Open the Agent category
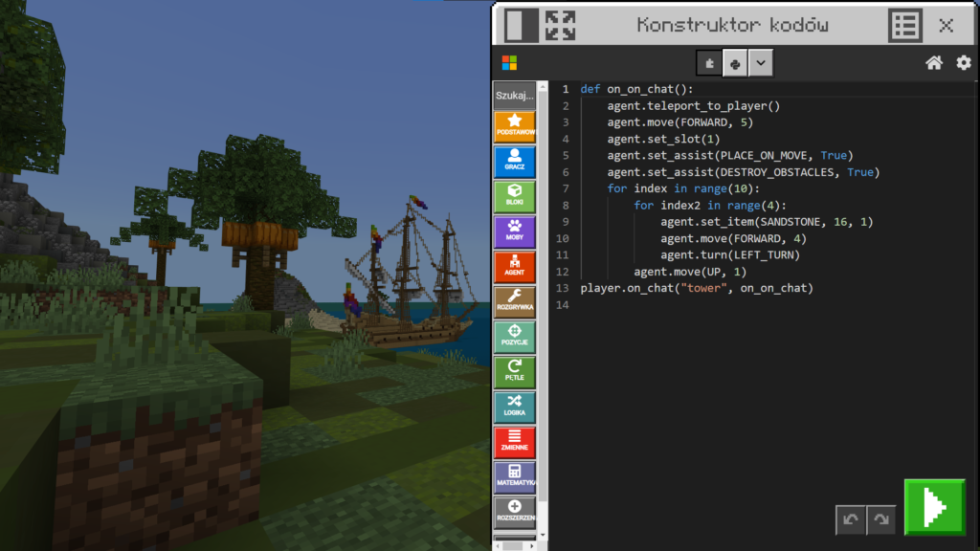Image resolution: width=980 pixels, height=551 pixels. coord(514,266)
